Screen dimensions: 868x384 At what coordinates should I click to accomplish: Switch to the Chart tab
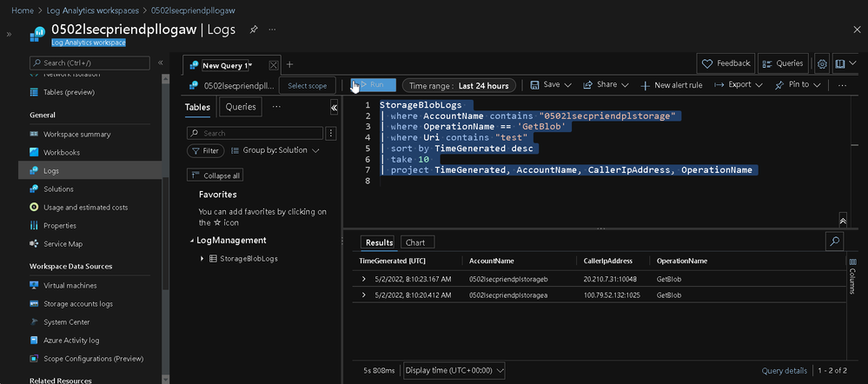(x=415, y=242)
